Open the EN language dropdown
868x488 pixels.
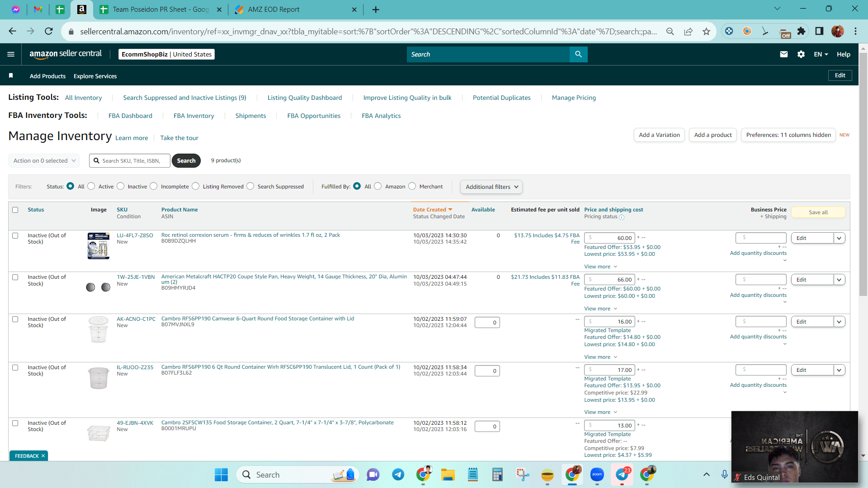point(821,54)
